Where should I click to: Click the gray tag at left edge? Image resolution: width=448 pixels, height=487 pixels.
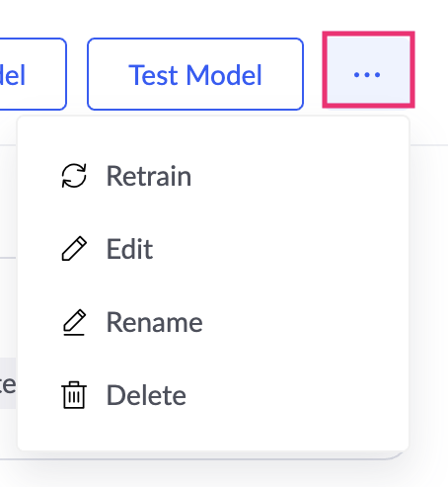[8, 383]
